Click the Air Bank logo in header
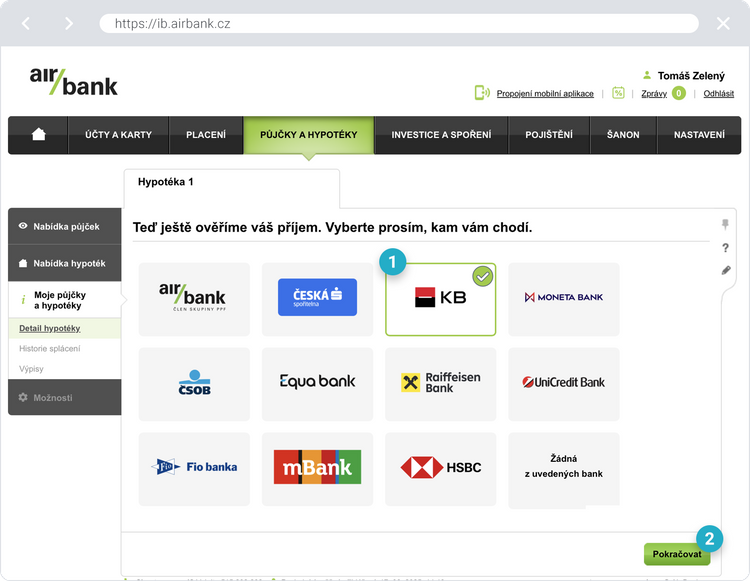 tap(73, 81)
